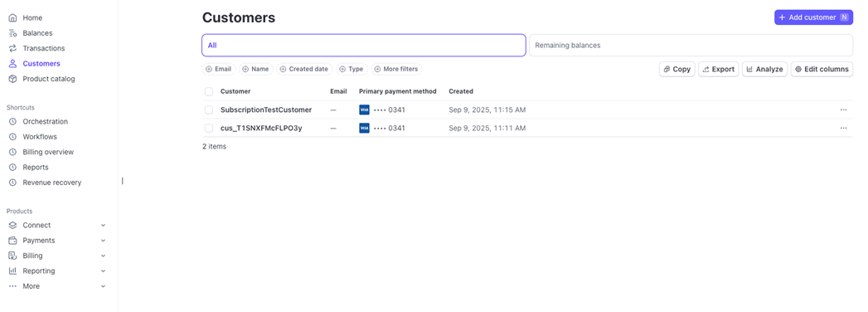Screen dimensions: 868x312
Task: Click the Customers person icon
Action: (x=12, y=64)
